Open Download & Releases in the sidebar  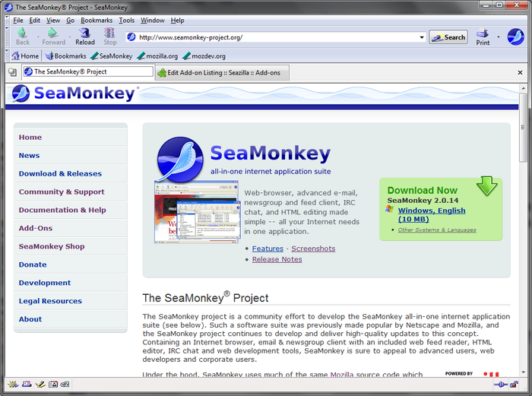(x=70, y=173)
